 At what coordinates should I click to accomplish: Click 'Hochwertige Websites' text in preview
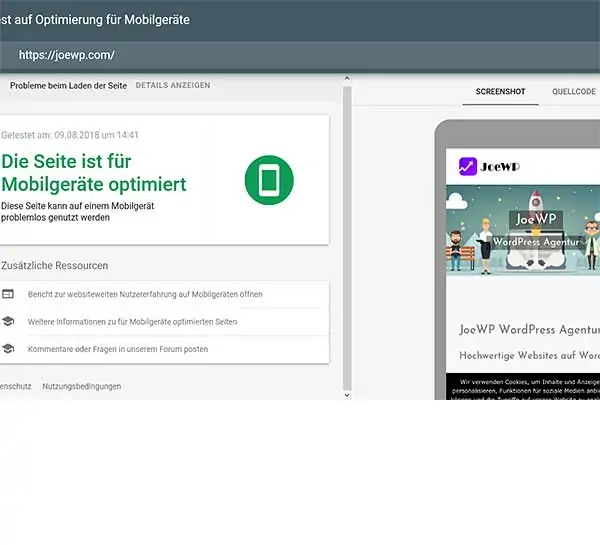508,356
